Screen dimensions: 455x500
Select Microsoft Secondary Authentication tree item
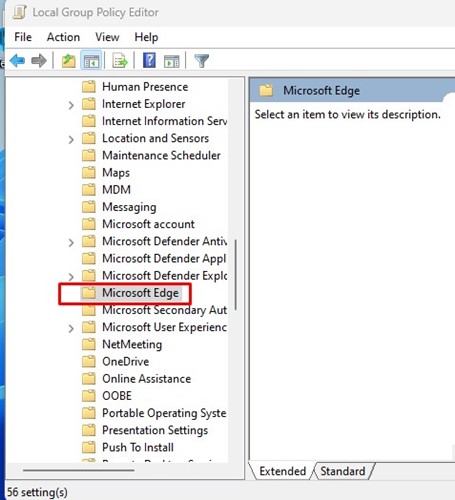[x=164, y=310]
